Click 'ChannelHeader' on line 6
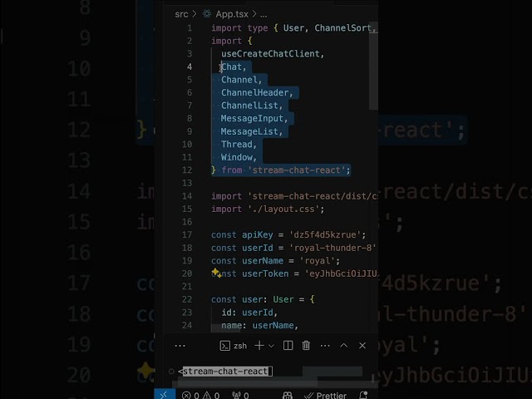Image resolution: width=532 pixels, height=399 pixels. point(255,92)
